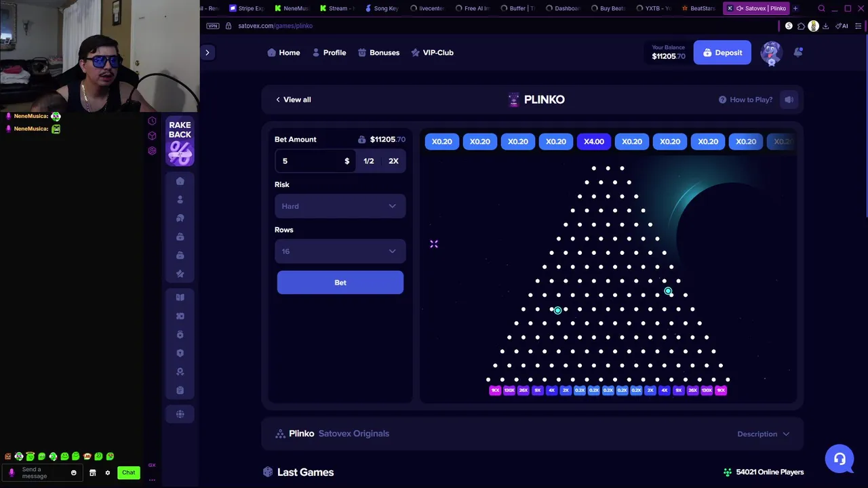Switch to the BeatStars browser tab

[x=698, y=8]
